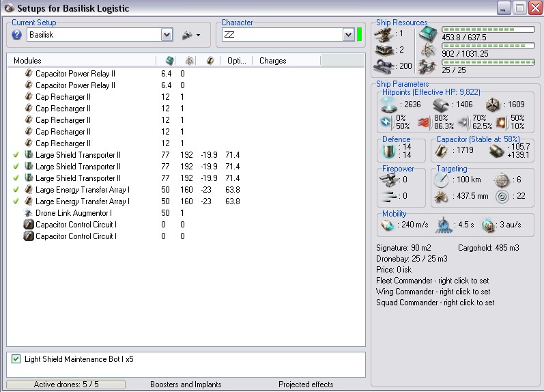Click the shield hitpoints icon showing 2636
The width and height of the screenshot is (544, 392).
point(388,105)
